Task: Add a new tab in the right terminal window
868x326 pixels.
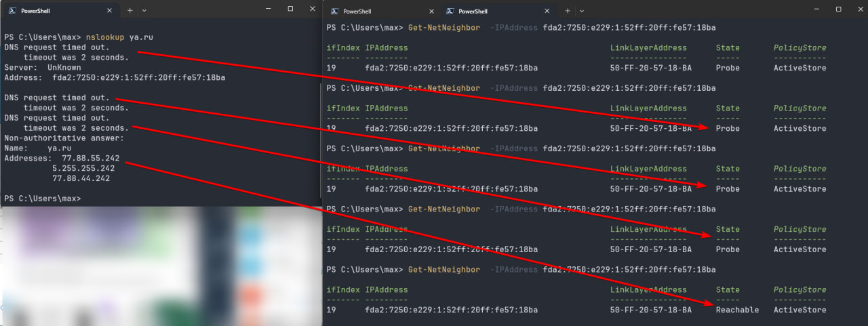Action: pyautogui.click(x=567, y=12)
